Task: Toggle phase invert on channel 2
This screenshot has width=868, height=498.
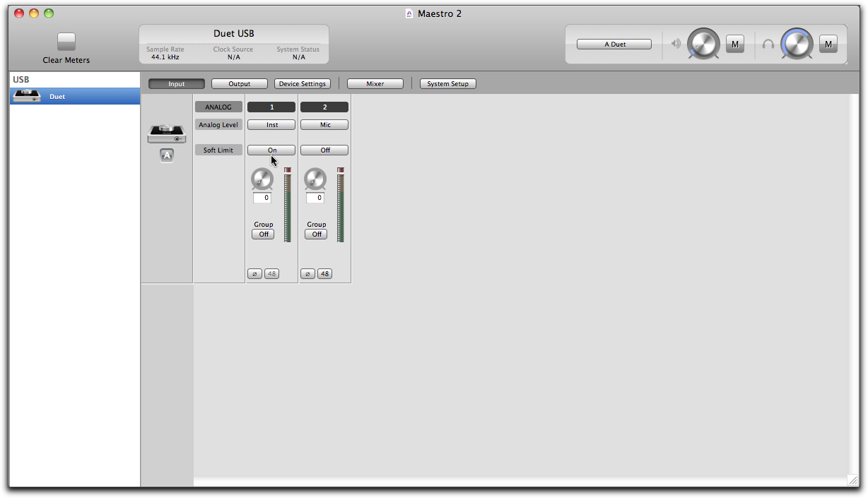Action: [308, 274]
